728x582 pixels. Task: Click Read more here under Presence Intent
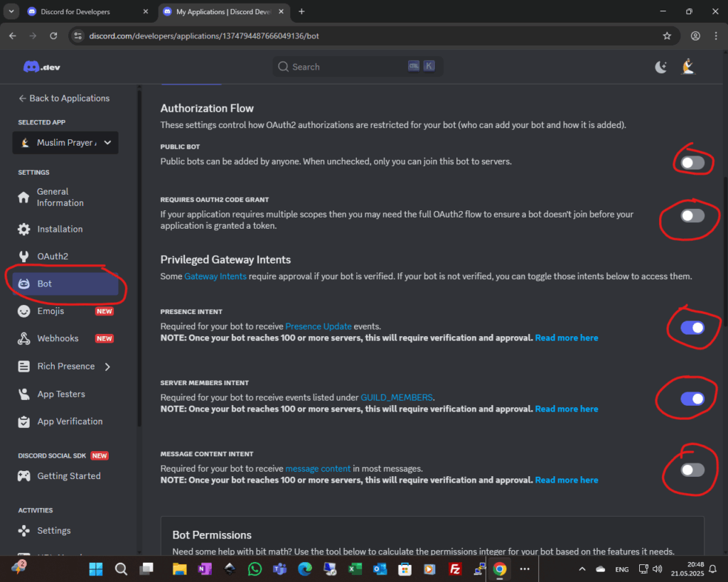[x=567, y=338]
